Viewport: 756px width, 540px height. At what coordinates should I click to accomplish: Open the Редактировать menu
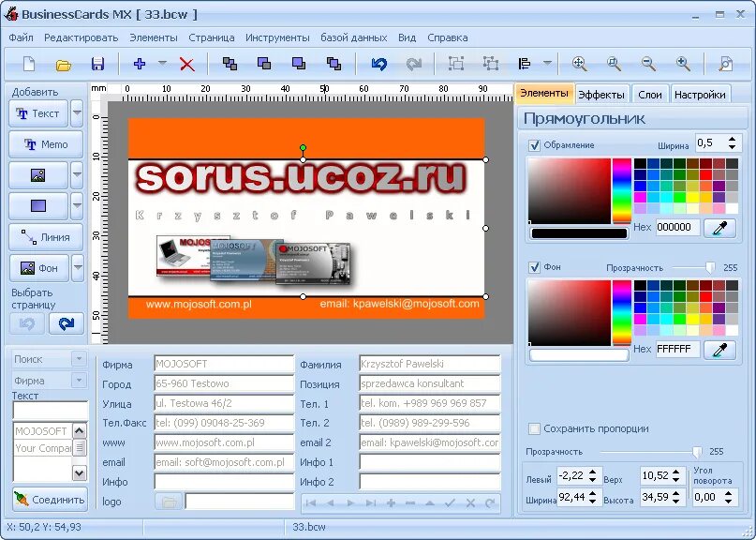(x=81, y=37)
